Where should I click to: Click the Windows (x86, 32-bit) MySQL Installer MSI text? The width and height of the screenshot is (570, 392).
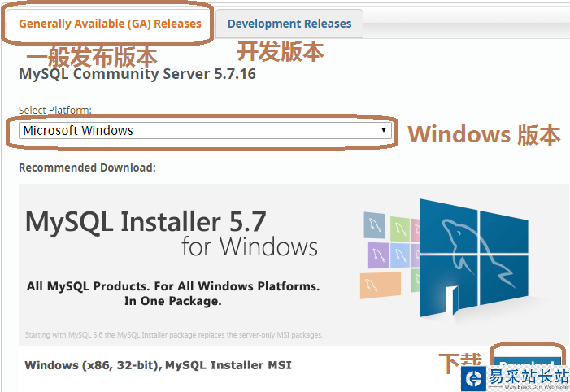coord(158,365)
